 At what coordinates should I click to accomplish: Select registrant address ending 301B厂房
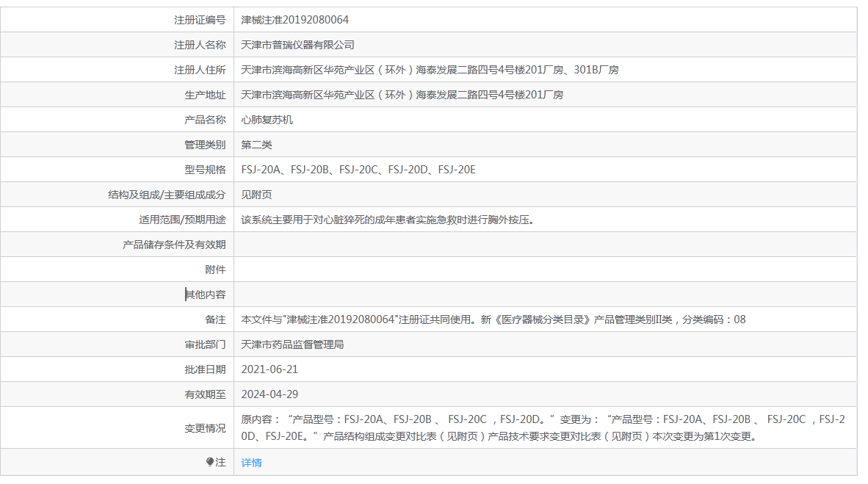[430, 70]
